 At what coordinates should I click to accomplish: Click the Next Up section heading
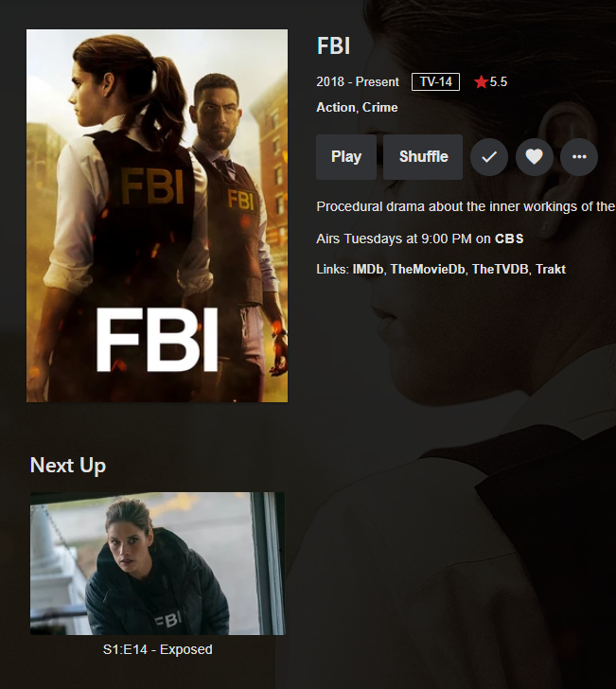click(68, 466)
